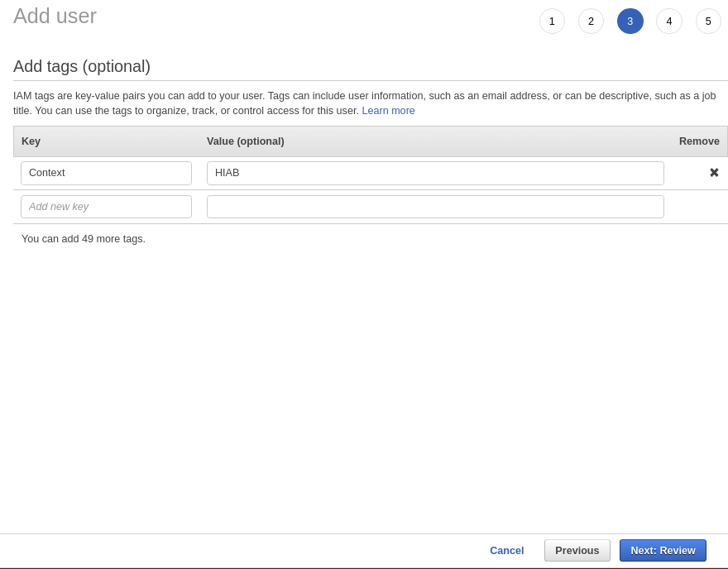Click the Add new key input field
This screenshot has height=569, width=728.
click(x=106, y=206)
